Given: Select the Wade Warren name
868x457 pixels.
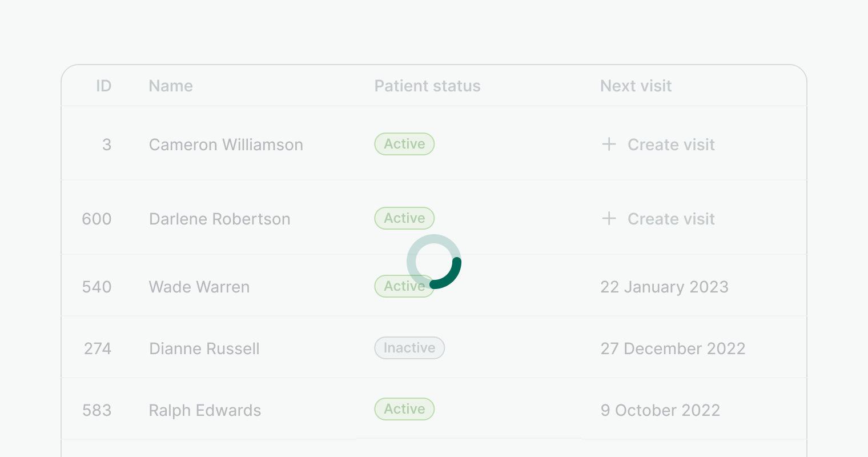Looking at the screenshot, I should pyautogui.click(x=199, y=287).
